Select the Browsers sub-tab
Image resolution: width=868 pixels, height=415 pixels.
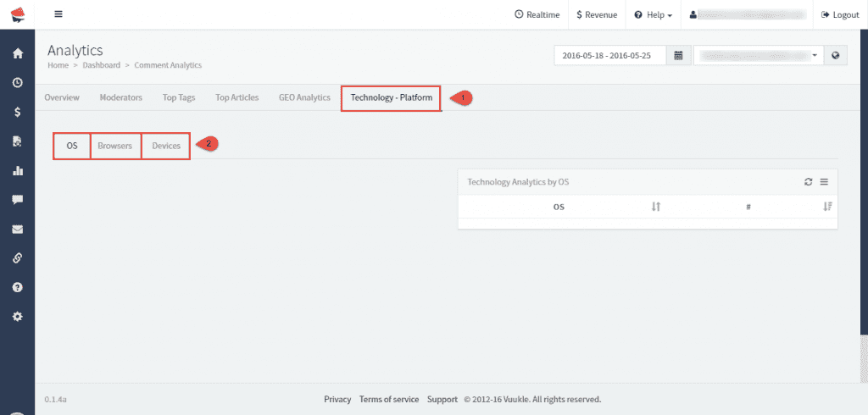pyautogui.click(x=114, y=146)
